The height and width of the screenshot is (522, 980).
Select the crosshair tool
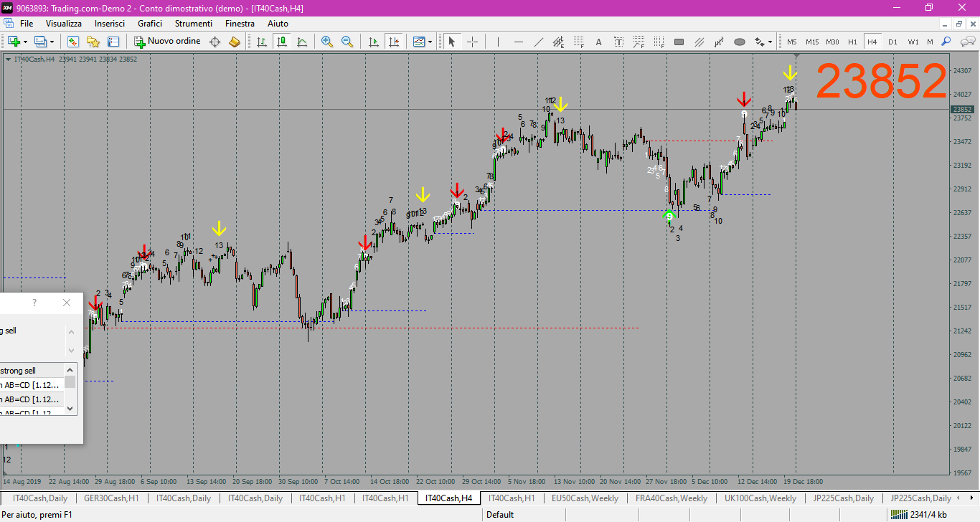point(472,42)
